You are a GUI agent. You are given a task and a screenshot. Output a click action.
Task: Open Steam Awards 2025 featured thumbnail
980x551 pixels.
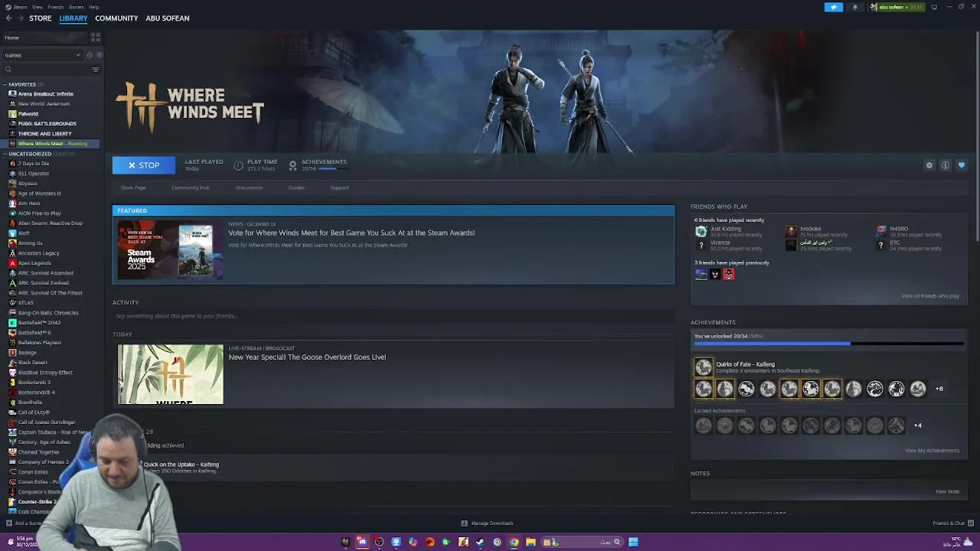[170, 250]
